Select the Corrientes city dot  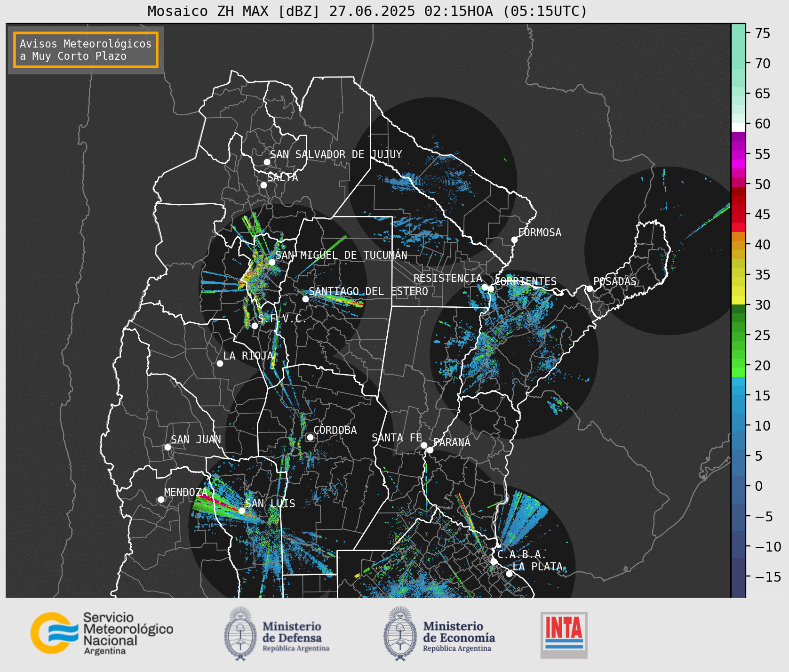(x=491, y=288)
